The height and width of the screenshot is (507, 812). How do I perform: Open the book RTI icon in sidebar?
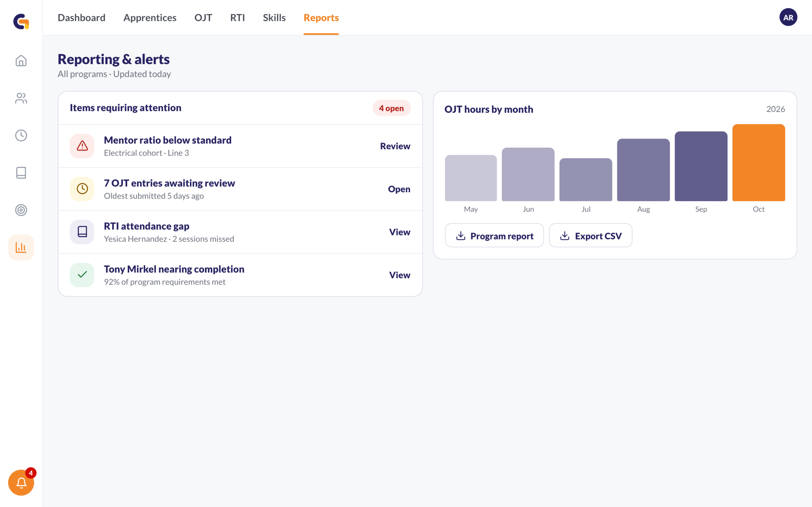coord(21,173)
